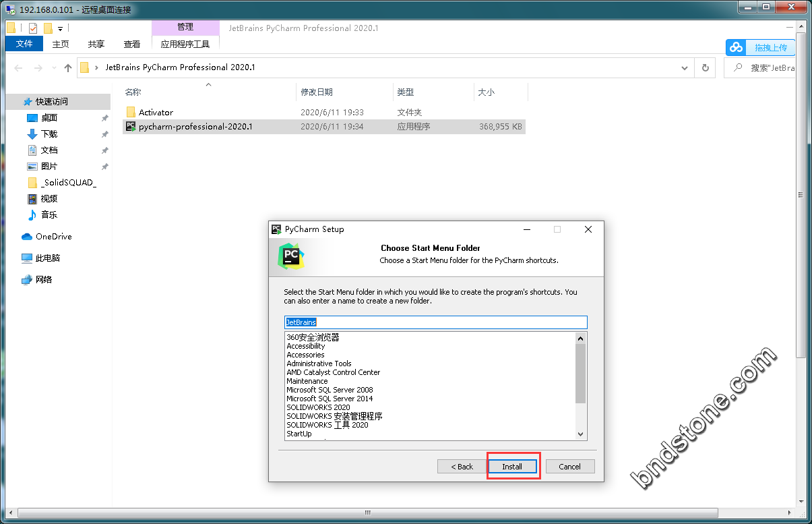Click the Baidu cloud upload icon
812x524 pixels.
(x=737, y=47)
